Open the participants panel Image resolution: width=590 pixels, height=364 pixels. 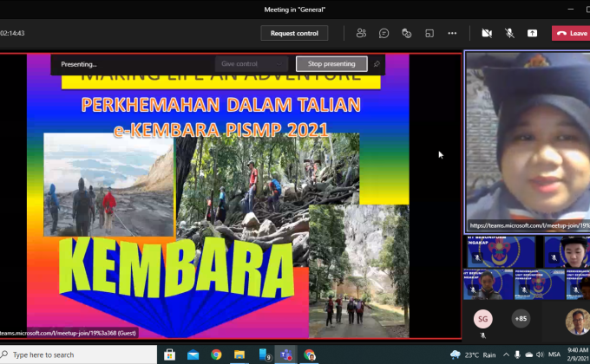point(361,33)
